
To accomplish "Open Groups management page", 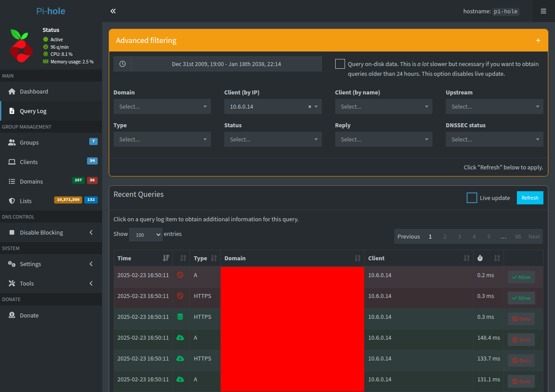I will (51, 142).
